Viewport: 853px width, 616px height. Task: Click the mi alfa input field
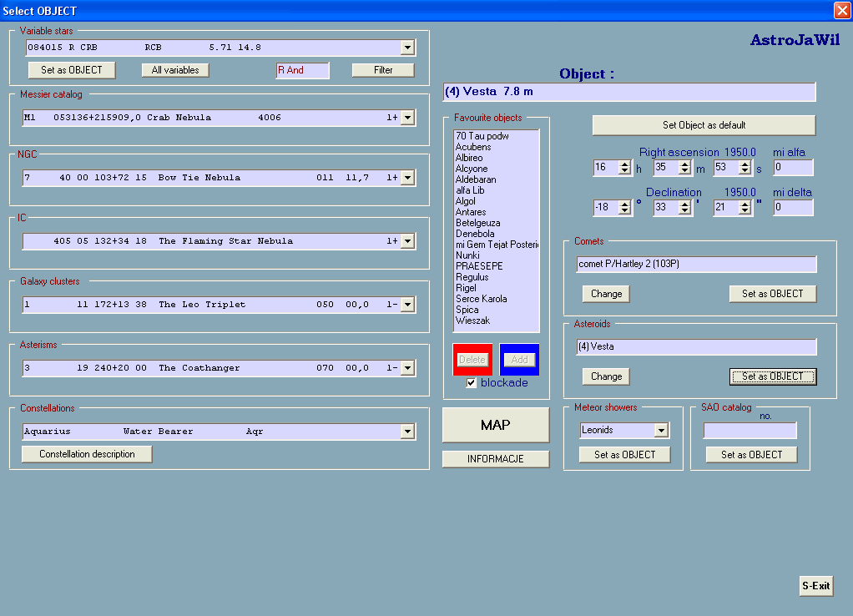[x=793, y=168]
